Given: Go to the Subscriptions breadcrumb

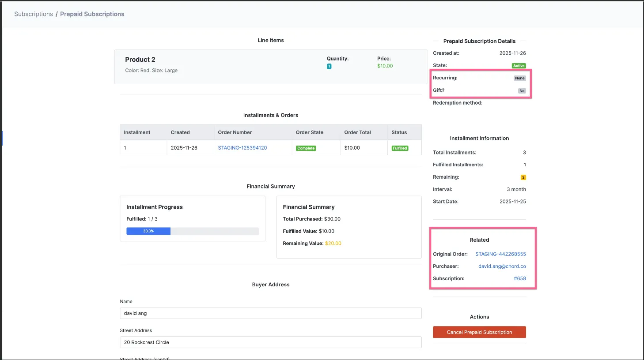Looking at the screenshot, I should 34,14.
